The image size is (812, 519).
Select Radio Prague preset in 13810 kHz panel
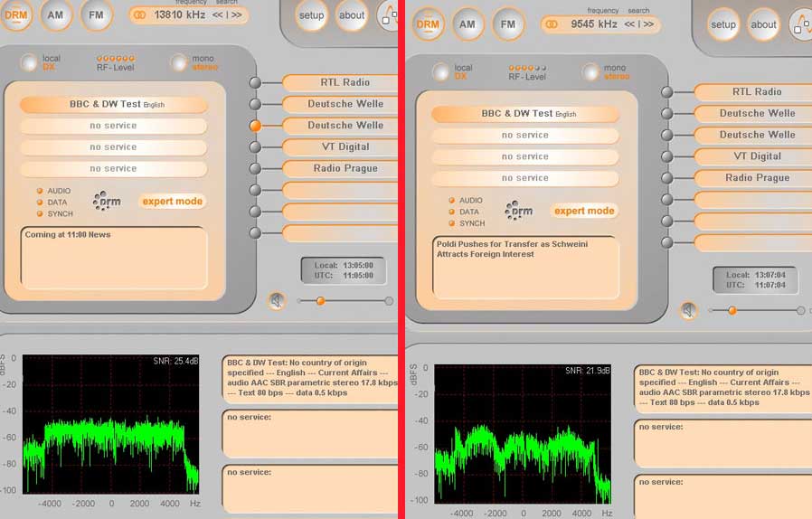pyautogui.click(x=340, y=168)
